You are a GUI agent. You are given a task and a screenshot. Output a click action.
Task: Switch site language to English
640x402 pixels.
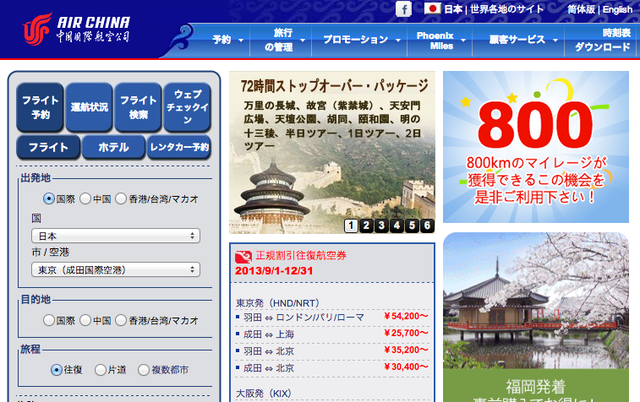coord(617,9)
